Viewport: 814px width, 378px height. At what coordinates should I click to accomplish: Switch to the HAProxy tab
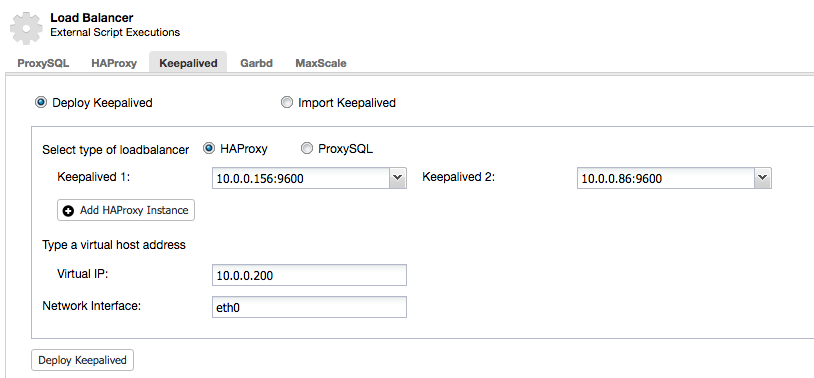click(114, 63)
